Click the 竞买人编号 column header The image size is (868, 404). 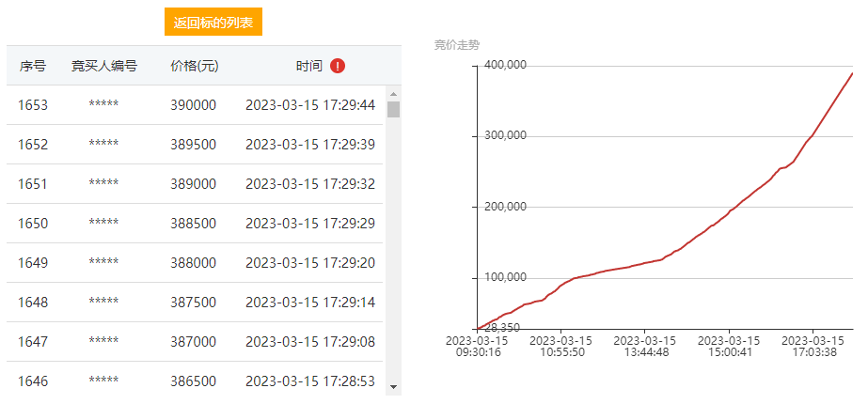tap(104, 67)
